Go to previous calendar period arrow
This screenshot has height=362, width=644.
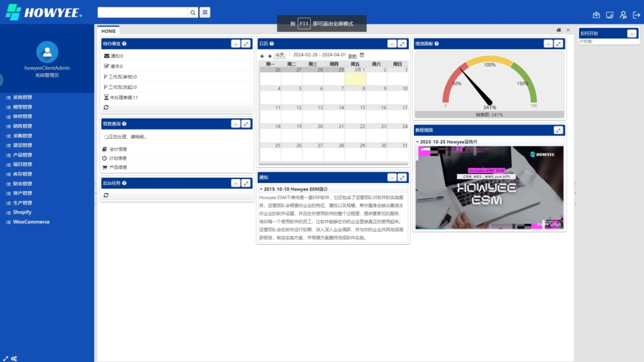click(x=262, y=56)
